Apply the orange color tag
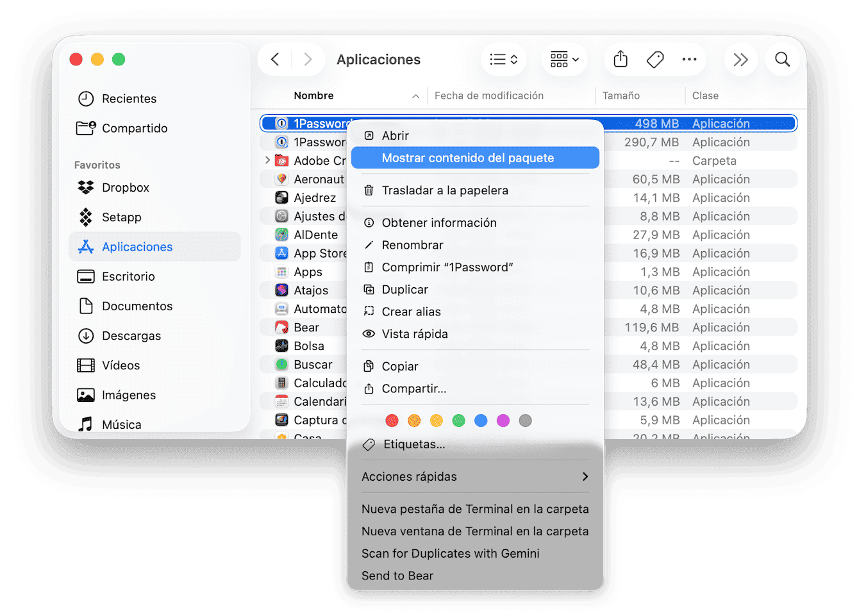Image resolution: width=859 pixels, height=616 pixels. click(x=414, y=420)
